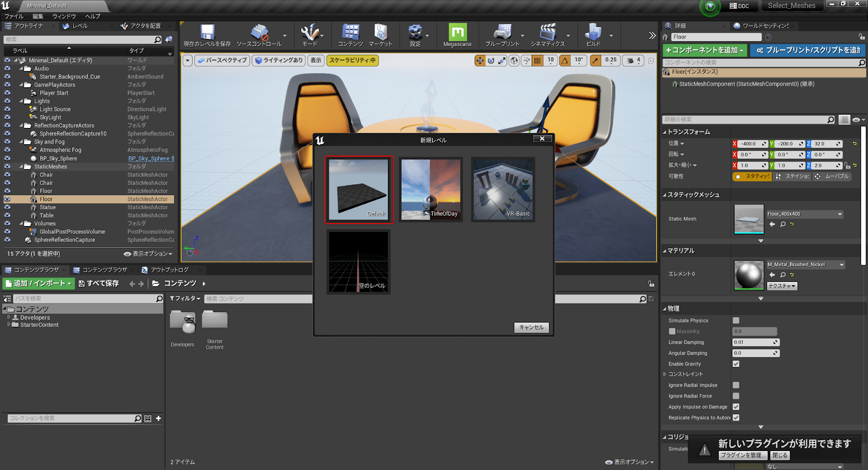Select Default level template thumbnail
Screen dimensions: 868x470
coord(359,190)
